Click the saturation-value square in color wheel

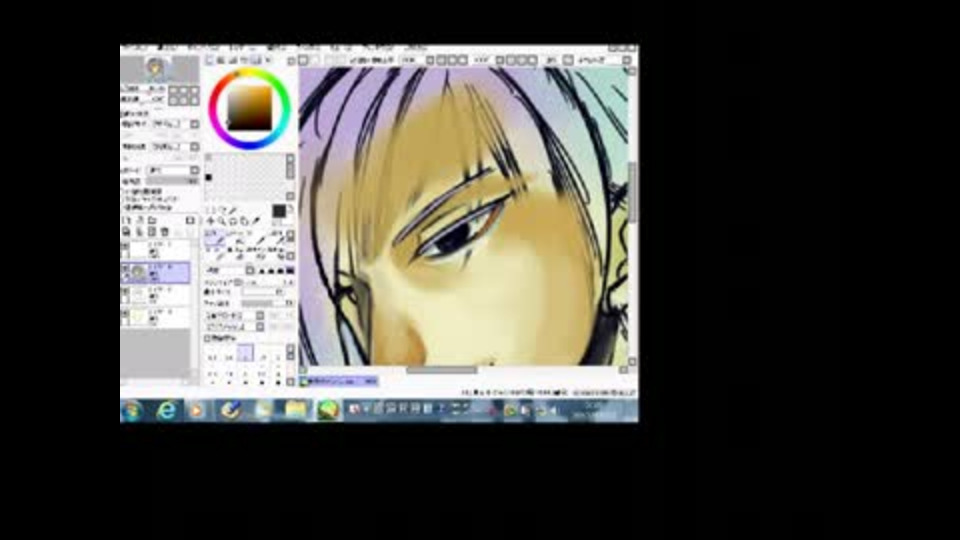(249, 108)
